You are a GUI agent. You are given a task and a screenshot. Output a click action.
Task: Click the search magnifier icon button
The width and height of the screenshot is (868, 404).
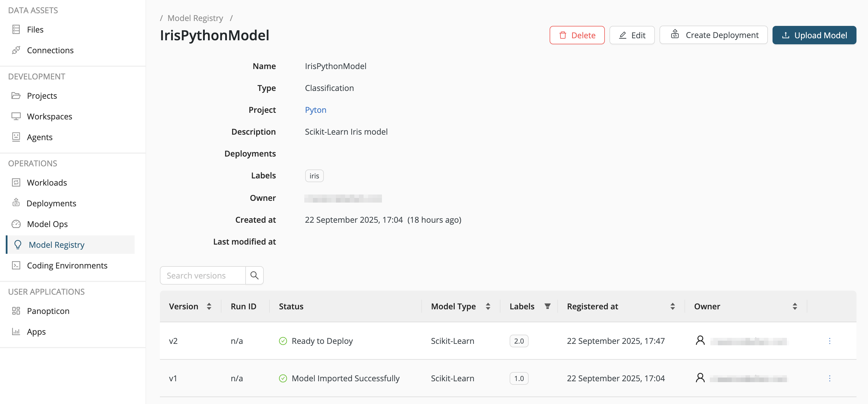tap(255, 275)
